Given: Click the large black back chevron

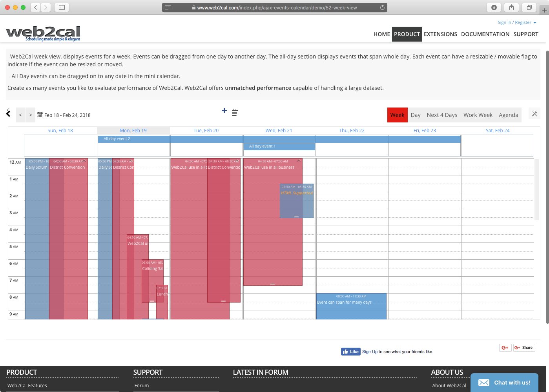Looking at the screenshot, I should 8,113.
